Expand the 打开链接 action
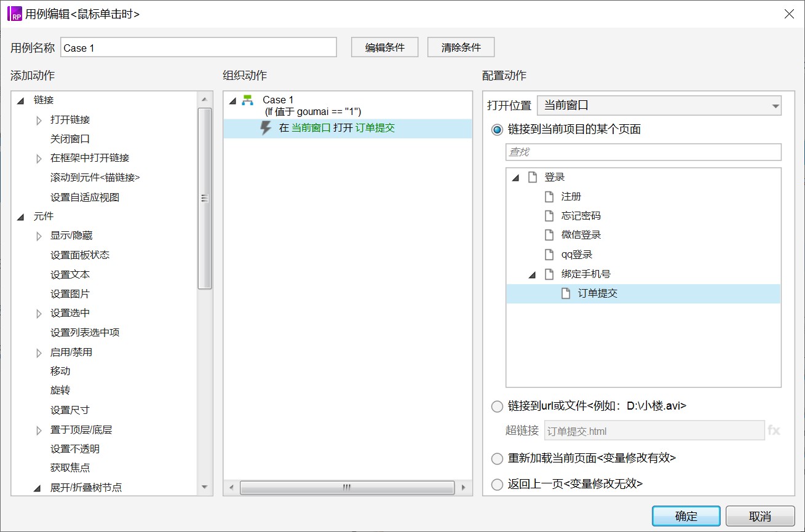This screenshot has height=532, width=805. 39,120
